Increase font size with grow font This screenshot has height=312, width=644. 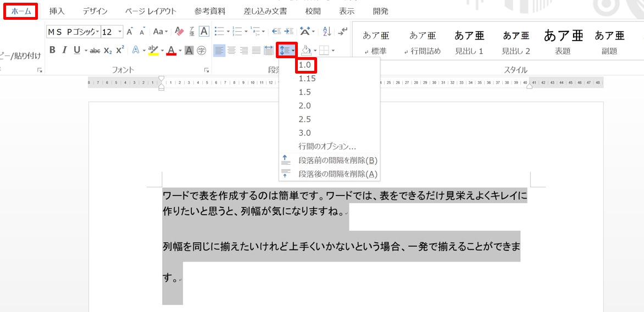(x=130, y=32)
